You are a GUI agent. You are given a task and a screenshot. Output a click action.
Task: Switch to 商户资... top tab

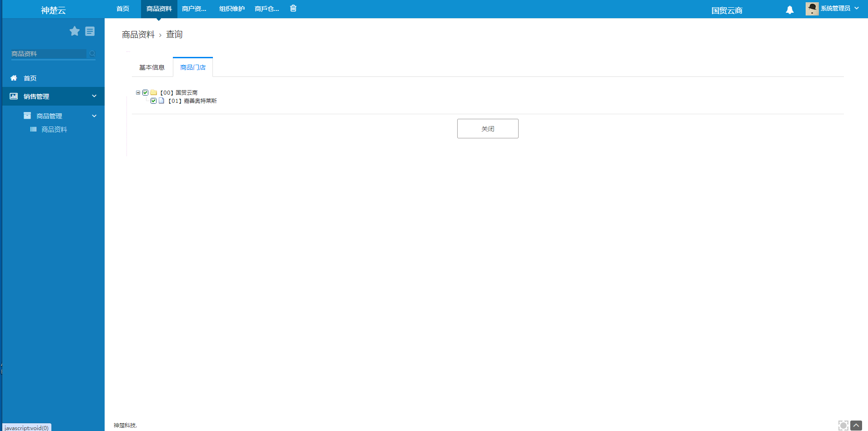194,9
